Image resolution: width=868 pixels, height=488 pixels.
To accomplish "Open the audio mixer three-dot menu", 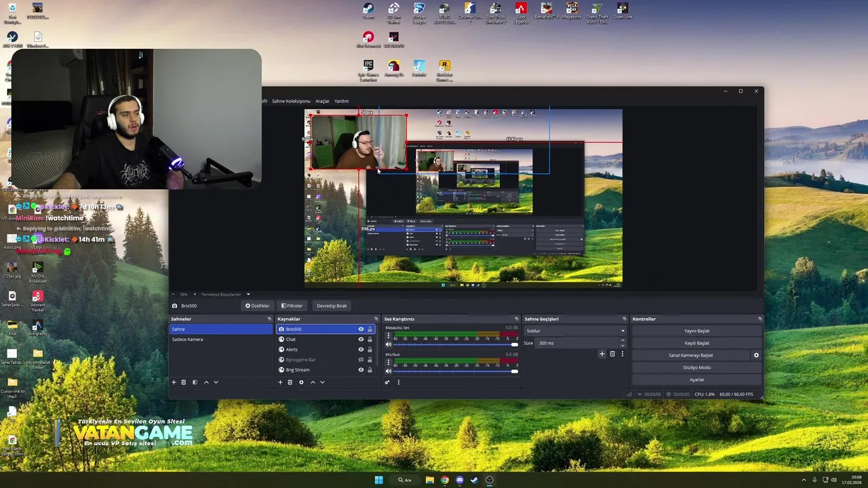I will [398, 382].
